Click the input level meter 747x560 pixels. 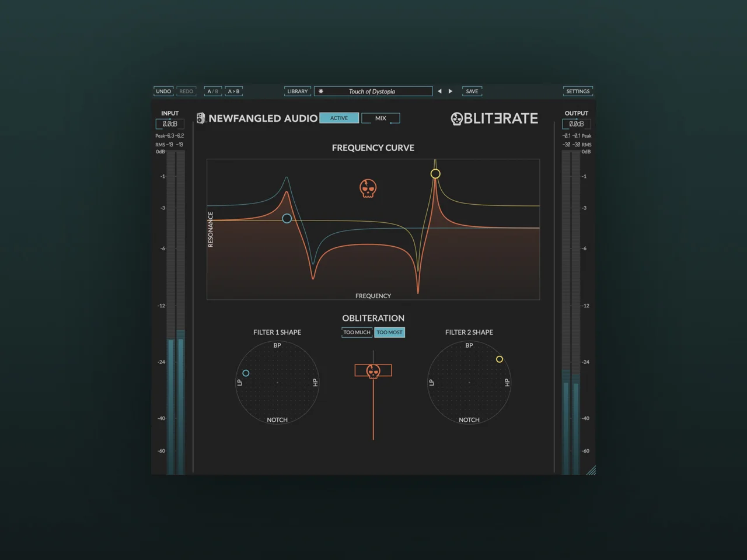[176, 313]
